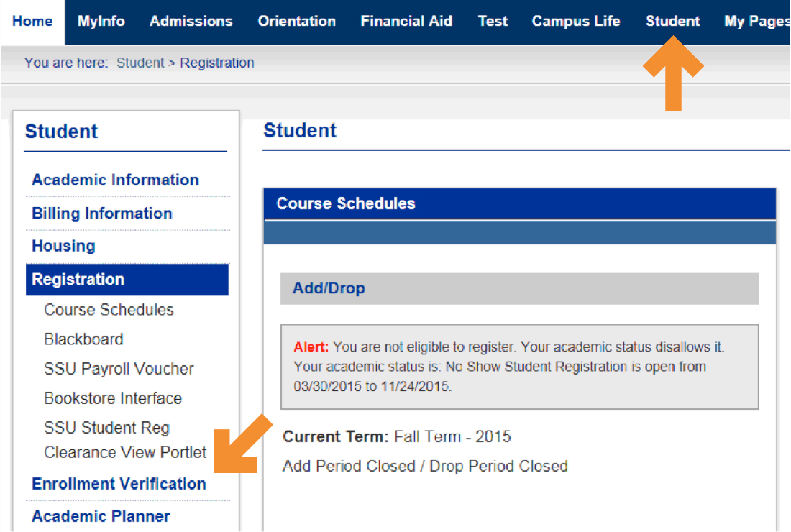Switch to the Financial Aid tab

(x=406, y=22)
